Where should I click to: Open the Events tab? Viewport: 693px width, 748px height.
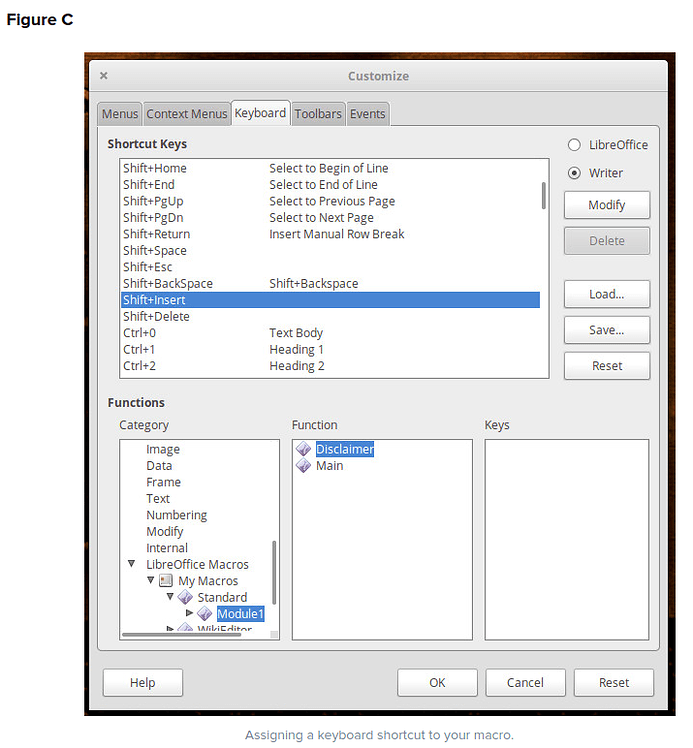click(368, 114)
